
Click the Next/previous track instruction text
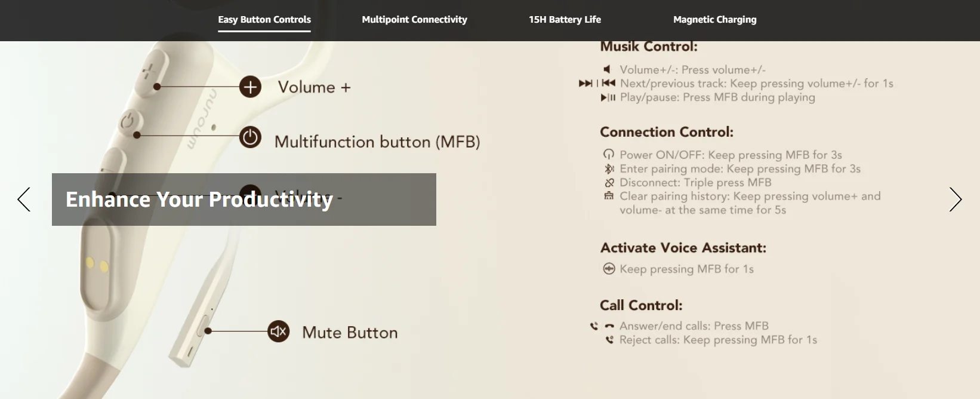(x=757, y=84)
